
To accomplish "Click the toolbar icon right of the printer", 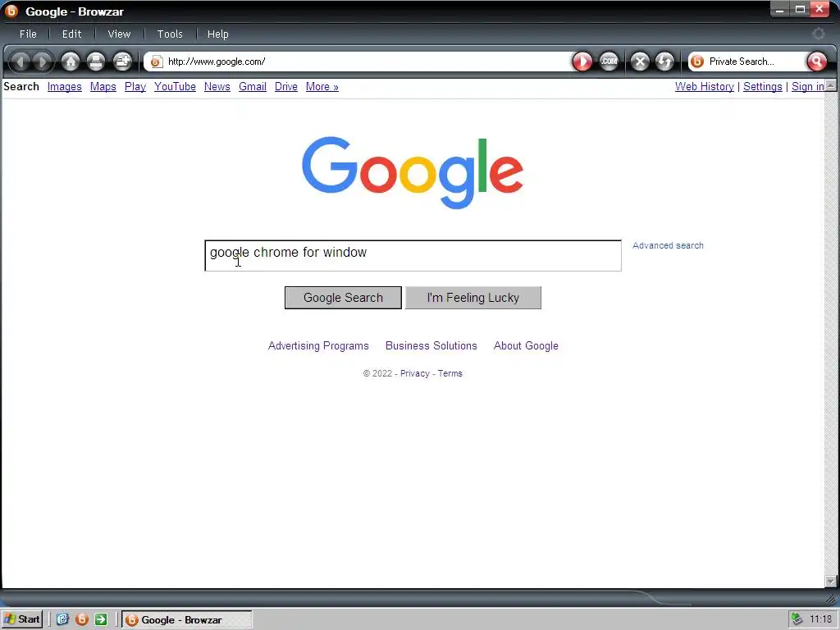I will pos(123,62).
